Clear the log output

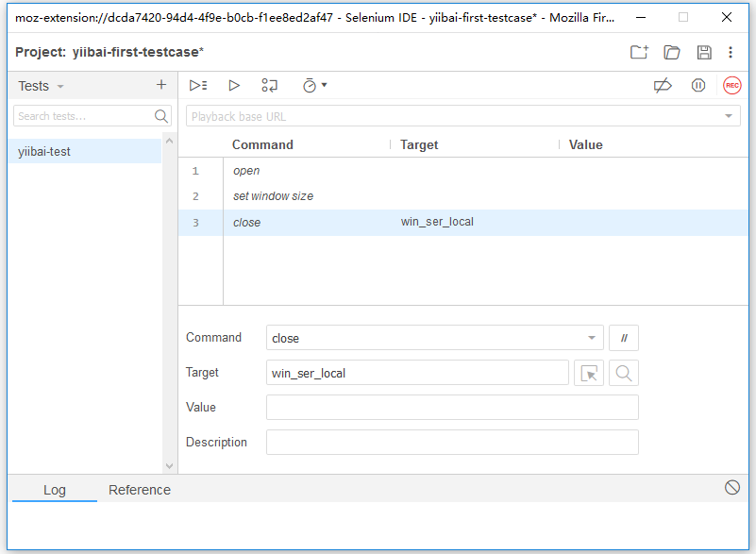(x=732, y=487)
